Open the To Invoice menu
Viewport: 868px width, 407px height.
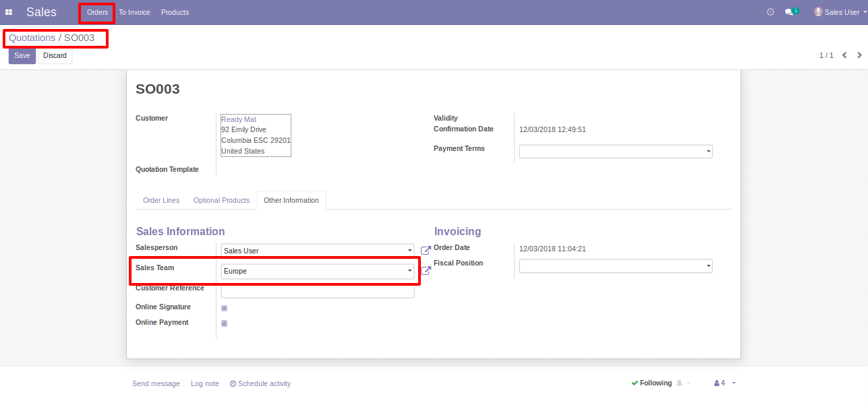click(x=134, y=12)
